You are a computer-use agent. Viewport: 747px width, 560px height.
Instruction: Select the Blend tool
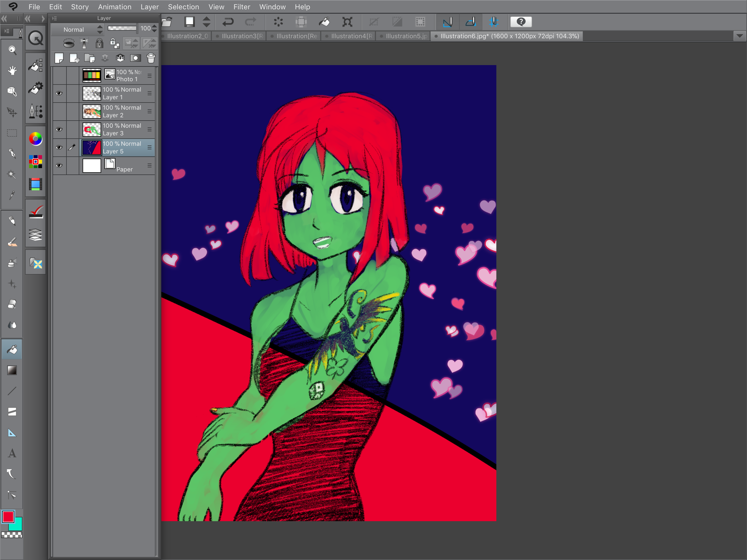[x=12, y=325]
